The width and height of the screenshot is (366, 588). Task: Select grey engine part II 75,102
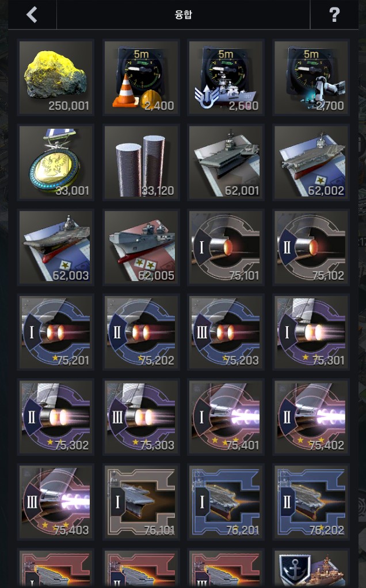click(x=311, y=247)
